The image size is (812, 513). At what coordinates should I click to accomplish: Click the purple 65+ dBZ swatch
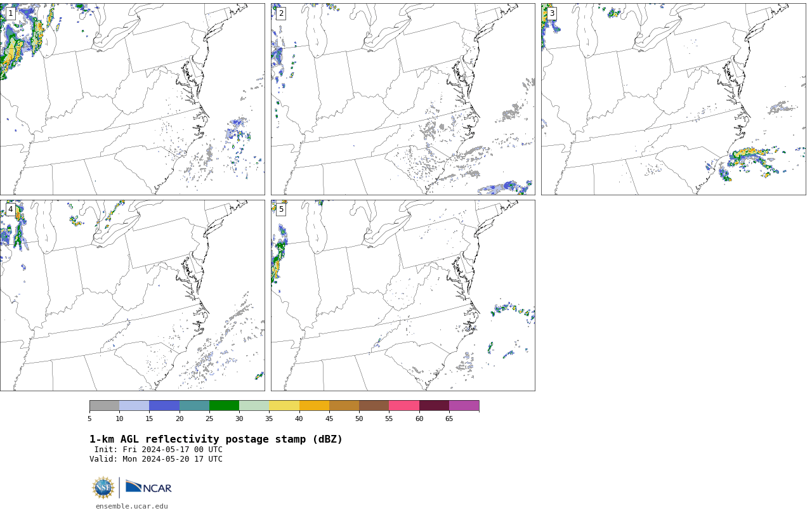[x=464, y=405]
